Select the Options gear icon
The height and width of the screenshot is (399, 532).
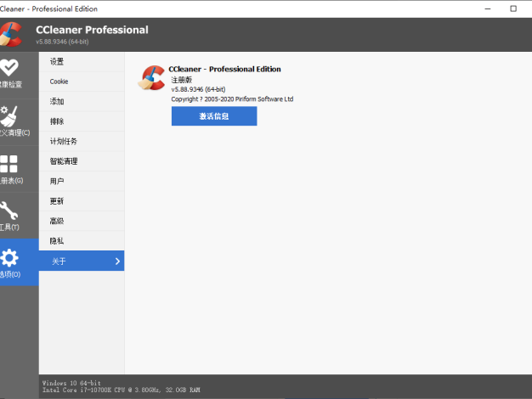[9, 258]
